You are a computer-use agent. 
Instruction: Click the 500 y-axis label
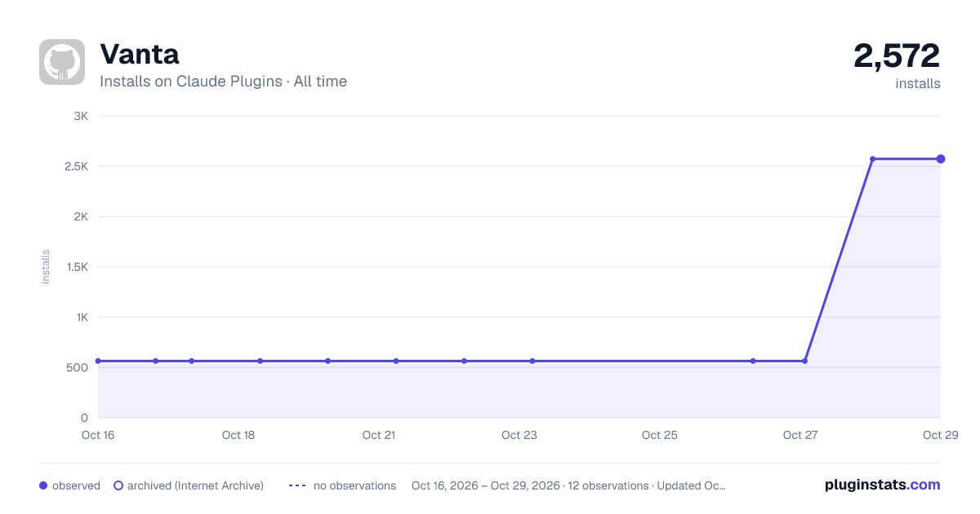point(78,367)
